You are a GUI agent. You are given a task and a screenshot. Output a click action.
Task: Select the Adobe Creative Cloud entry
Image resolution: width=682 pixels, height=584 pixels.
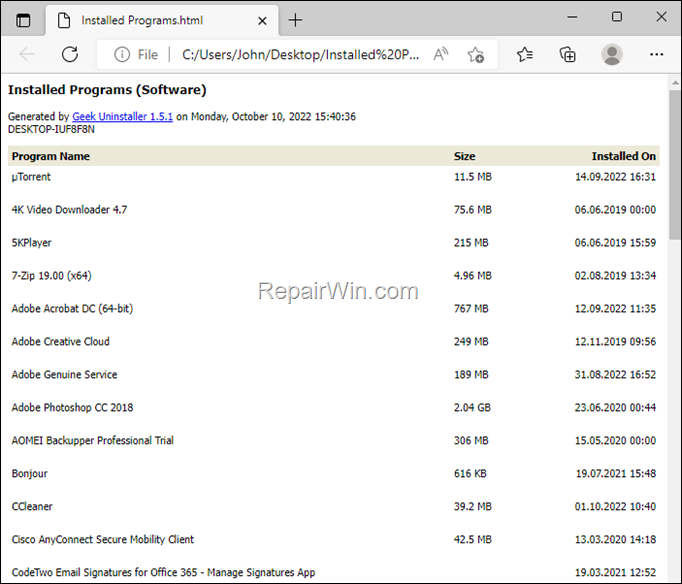(60, 342)
